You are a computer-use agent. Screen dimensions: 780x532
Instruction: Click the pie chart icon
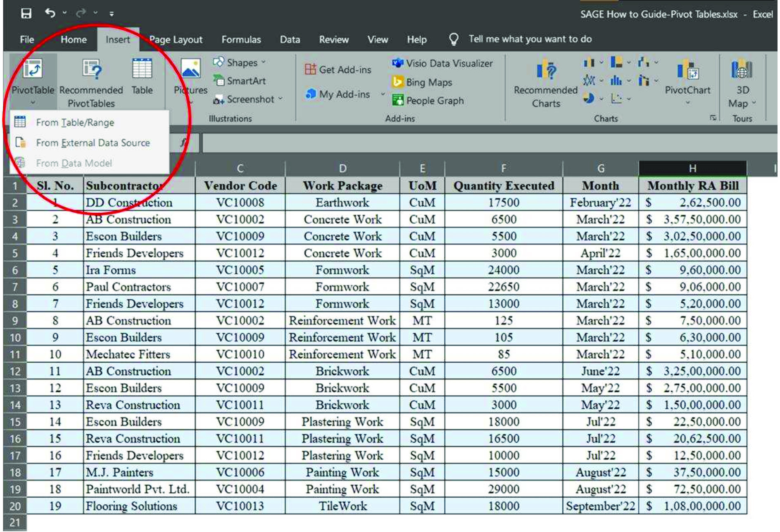point(589,98)
